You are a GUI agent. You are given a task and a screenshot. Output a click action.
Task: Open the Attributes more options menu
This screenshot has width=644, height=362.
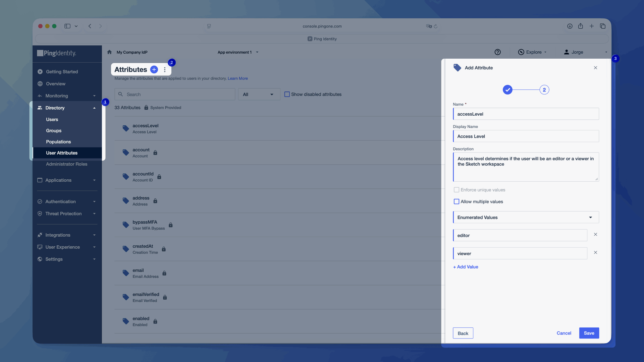click(165, 69)
